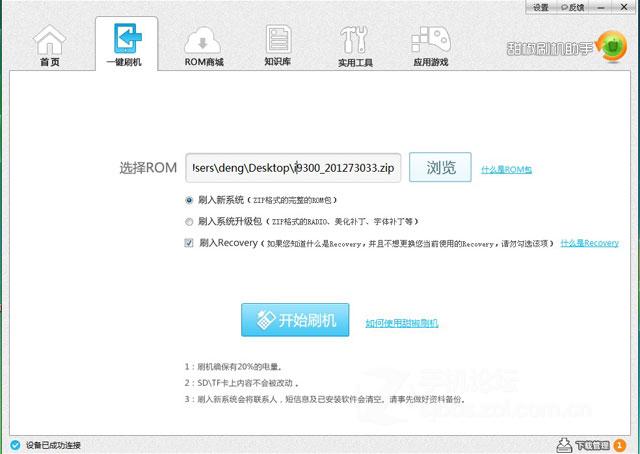This screenshot has height=454, width=640.
Task: Open the 下载管理 download manager icon
Action: pyautogui.click(x=564, y=445)
